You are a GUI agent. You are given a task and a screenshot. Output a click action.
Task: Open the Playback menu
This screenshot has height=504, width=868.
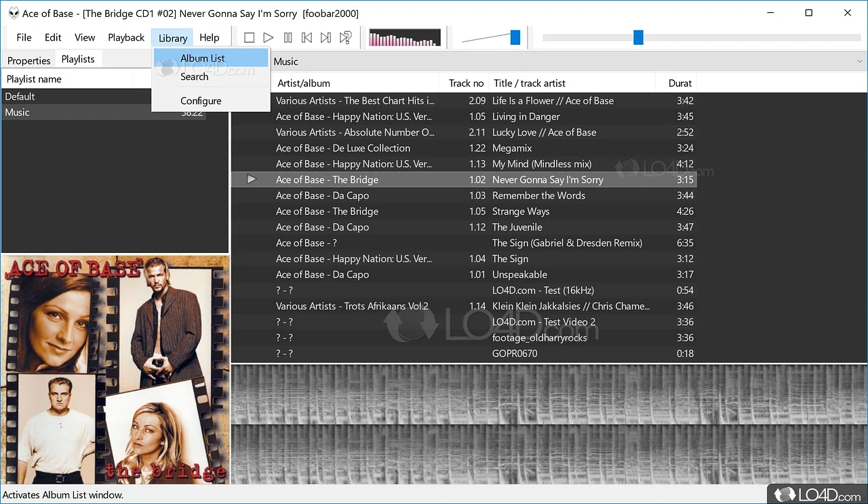coord(126,38)
